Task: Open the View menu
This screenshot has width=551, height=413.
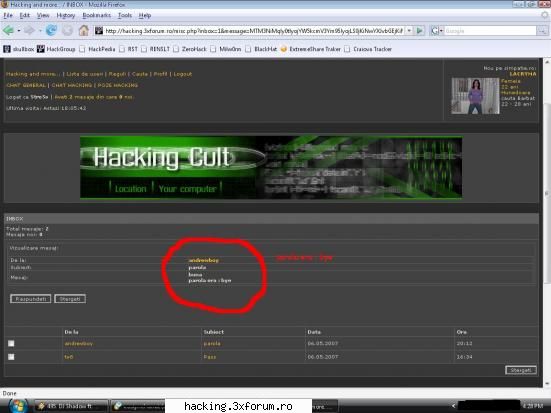Action: point(43,15)
